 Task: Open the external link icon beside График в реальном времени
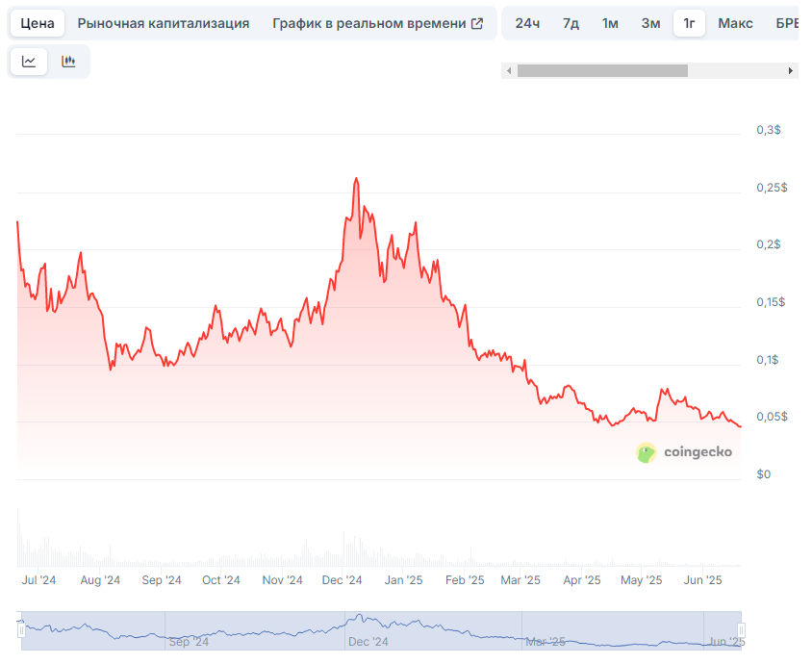click(477, 23)
